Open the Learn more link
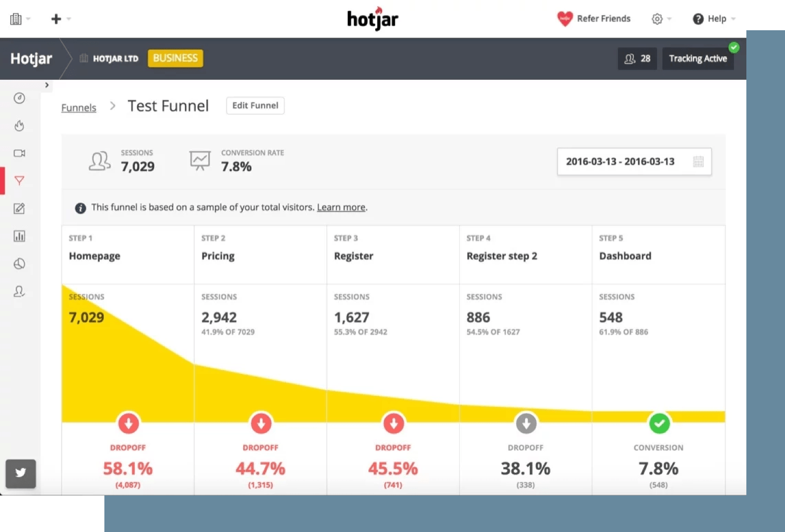This screenshot has height=532, width=785. pos(340,207)
